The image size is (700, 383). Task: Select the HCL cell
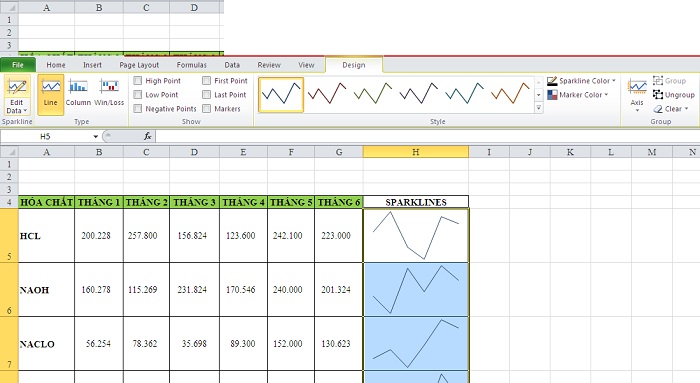(x=46, y=236)
